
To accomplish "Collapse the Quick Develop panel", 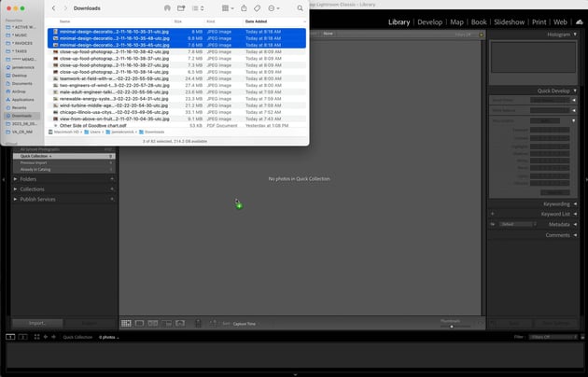I will (575, 91).
